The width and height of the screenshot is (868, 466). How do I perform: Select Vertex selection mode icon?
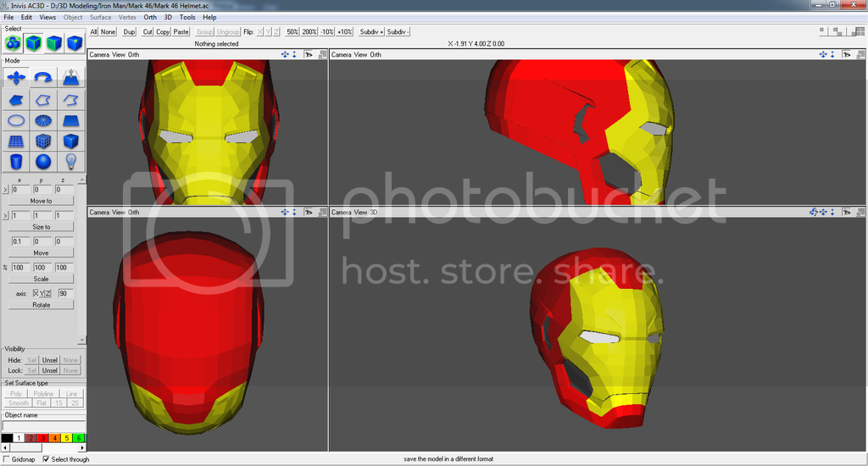point(75,42)
